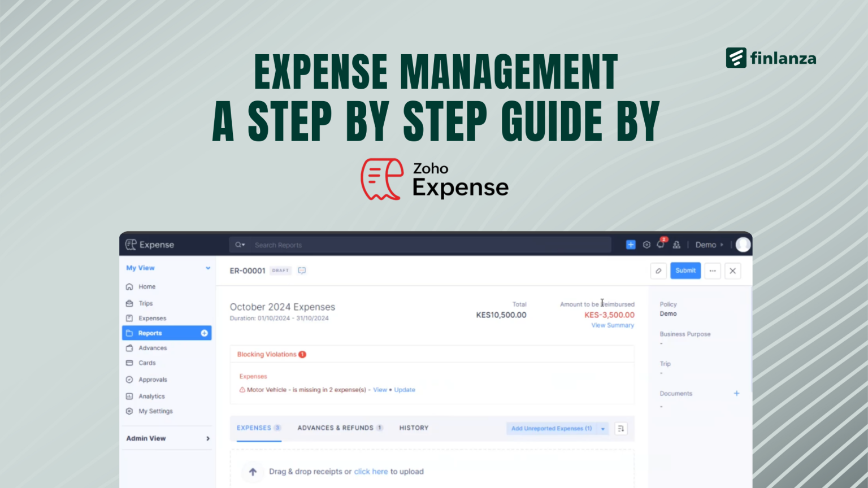Screen dimensions: 868x488
Task: Click the View Summary link
Action: coord(612,325)
